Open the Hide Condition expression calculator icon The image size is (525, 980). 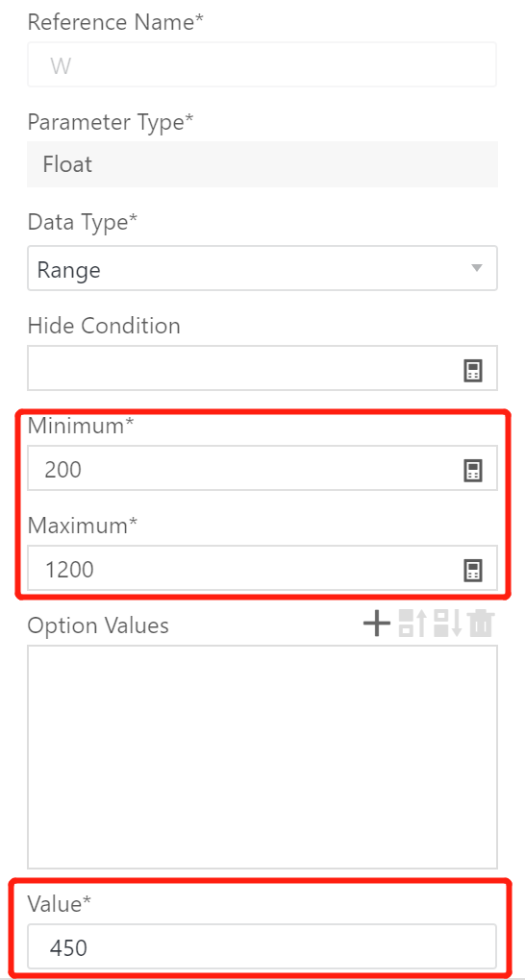472,371
